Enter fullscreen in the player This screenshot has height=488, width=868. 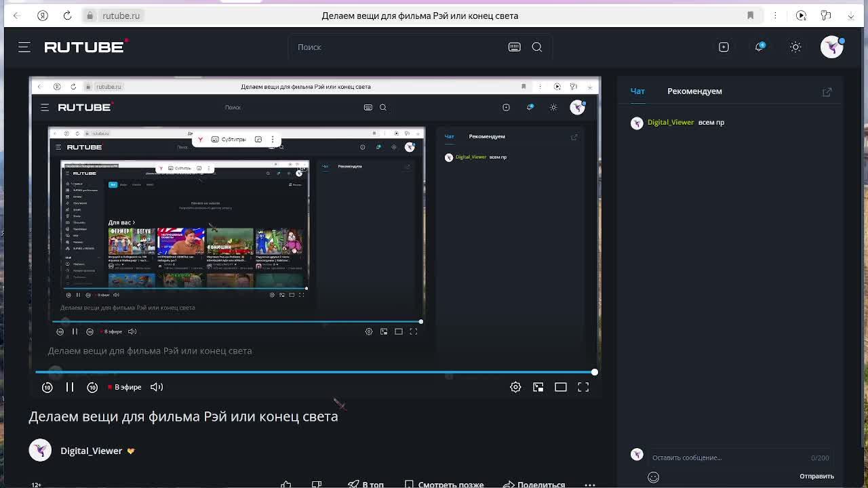pyautogui.click(x=583, y=387)
